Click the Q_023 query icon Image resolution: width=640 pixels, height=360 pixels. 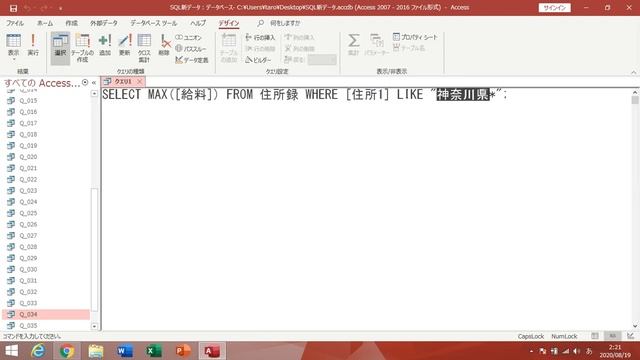tap(11, 191)
